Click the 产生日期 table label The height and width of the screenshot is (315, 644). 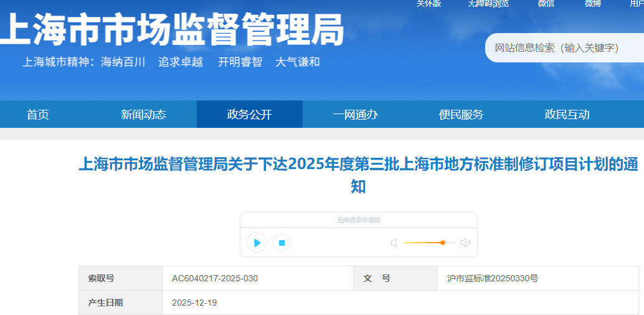(105, 303)
